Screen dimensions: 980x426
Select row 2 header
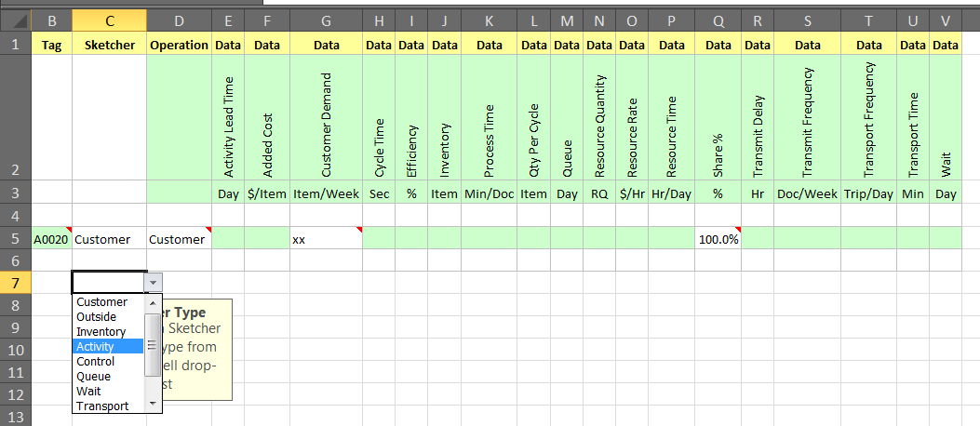15,117
